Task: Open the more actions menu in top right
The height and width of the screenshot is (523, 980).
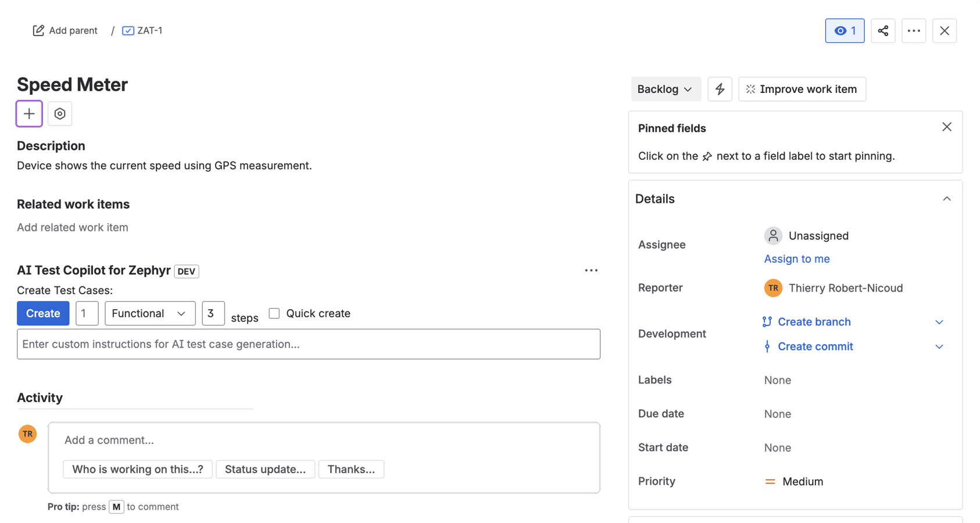Action: point(914,30)
